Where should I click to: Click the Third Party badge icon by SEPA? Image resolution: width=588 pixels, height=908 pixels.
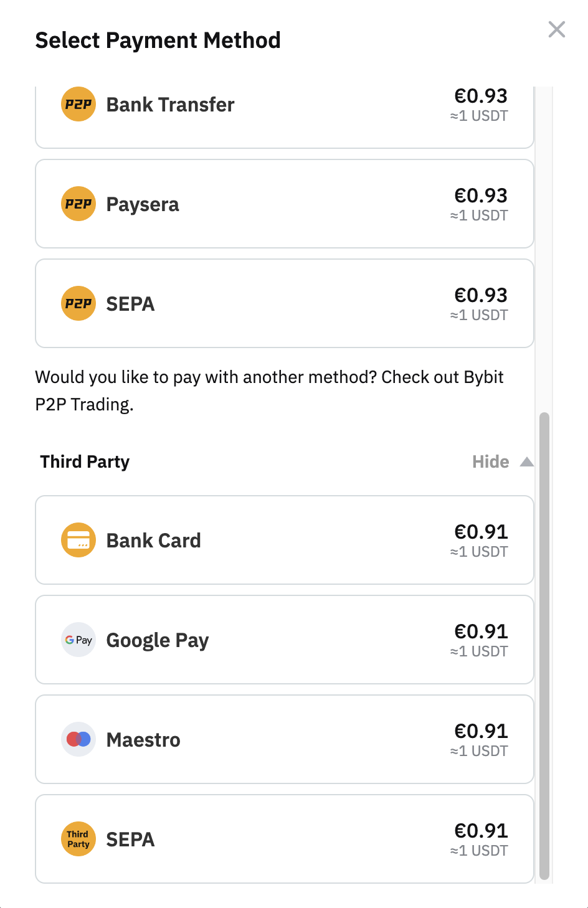pyautogui.click(x=78, y=839)
